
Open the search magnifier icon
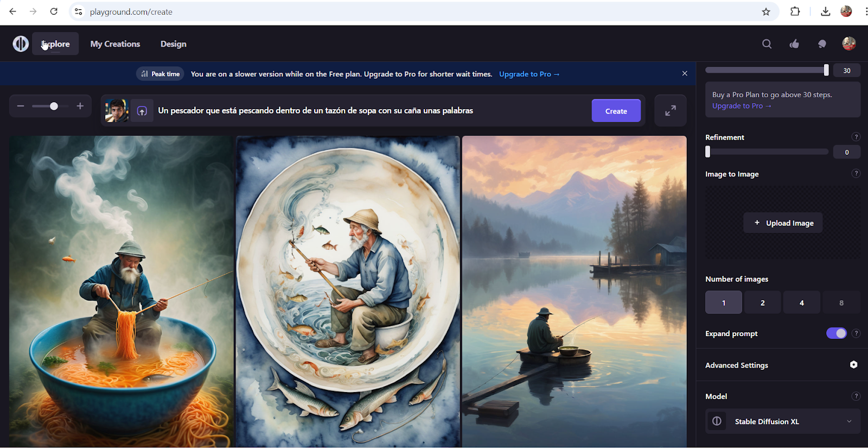[x=767, y=44]
